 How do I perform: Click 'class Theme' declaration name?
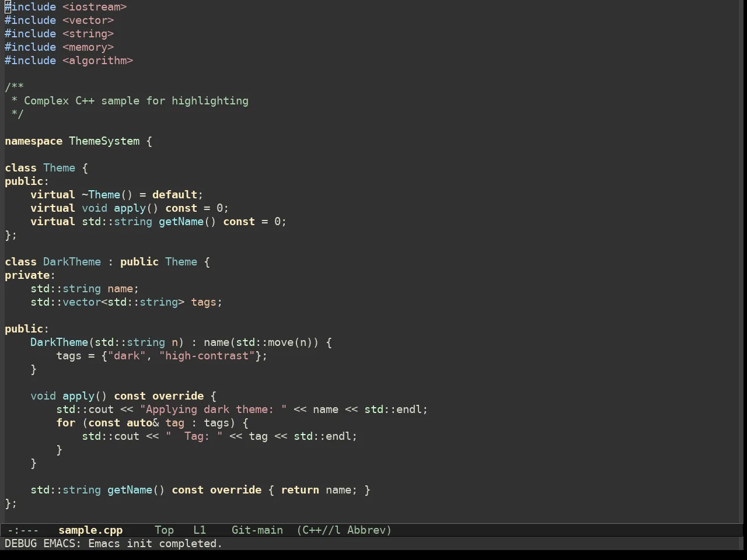(x=60, y=168)
